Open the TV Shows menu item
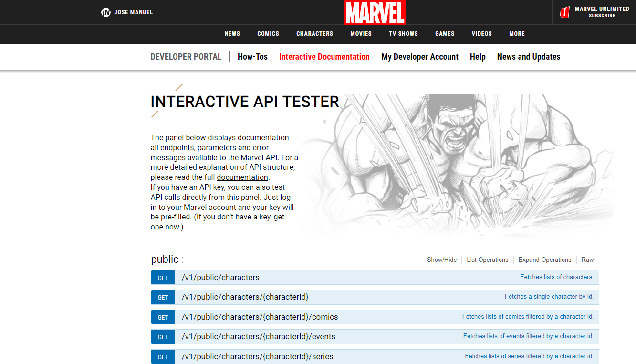 point(403,34)
